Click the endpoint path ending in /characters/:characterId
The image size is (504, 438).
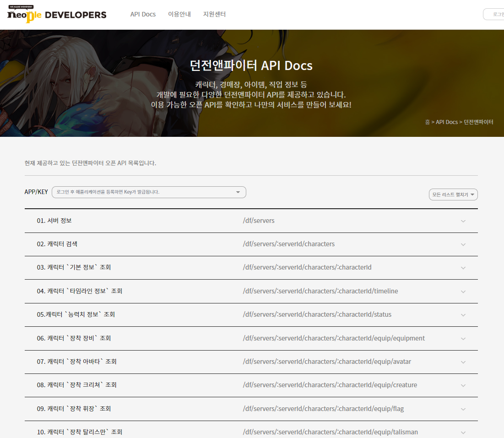[x=307, y=267]
